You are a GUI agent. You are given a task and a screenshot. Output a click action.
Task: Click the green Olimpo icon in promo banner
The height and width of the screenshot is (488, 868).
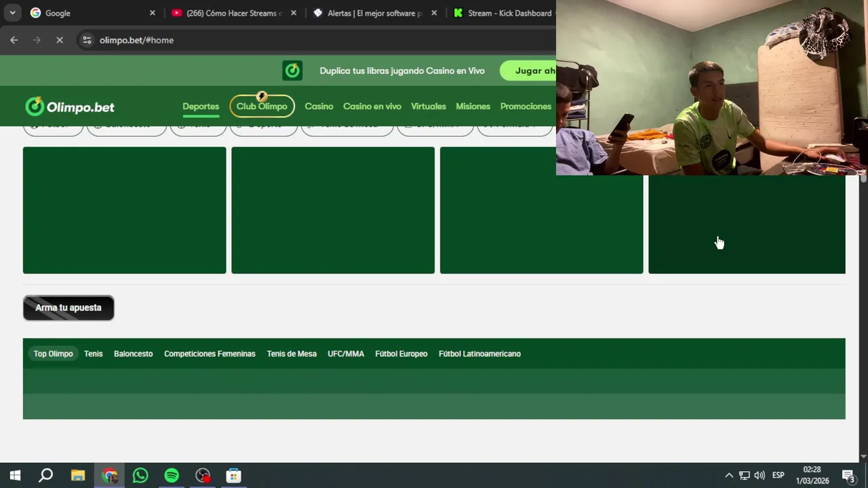(292, 70)
